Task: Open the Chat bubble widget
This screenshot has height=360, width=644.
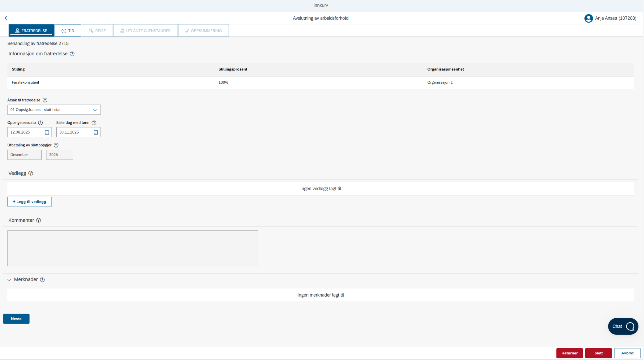Action: tap(623, 326)
